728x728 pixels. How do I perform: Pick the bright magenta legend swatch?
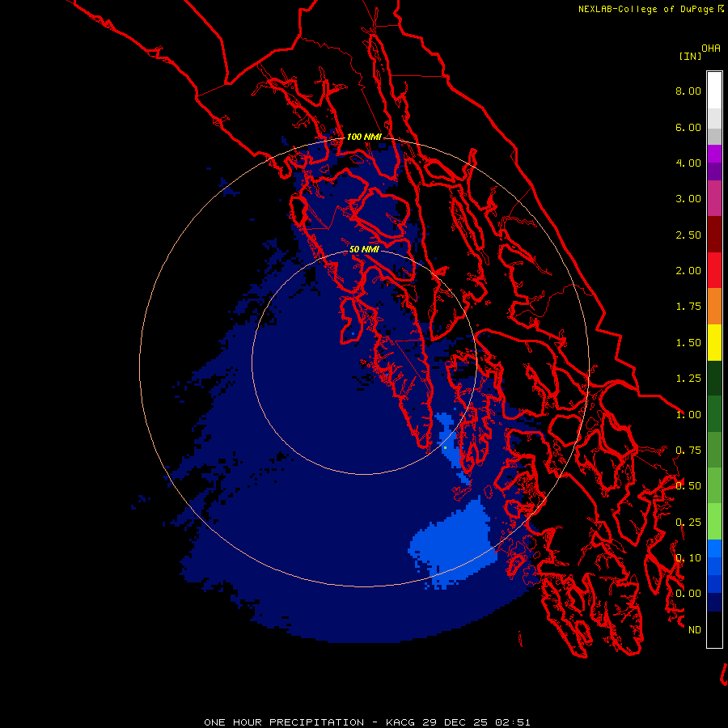[714, 154]
